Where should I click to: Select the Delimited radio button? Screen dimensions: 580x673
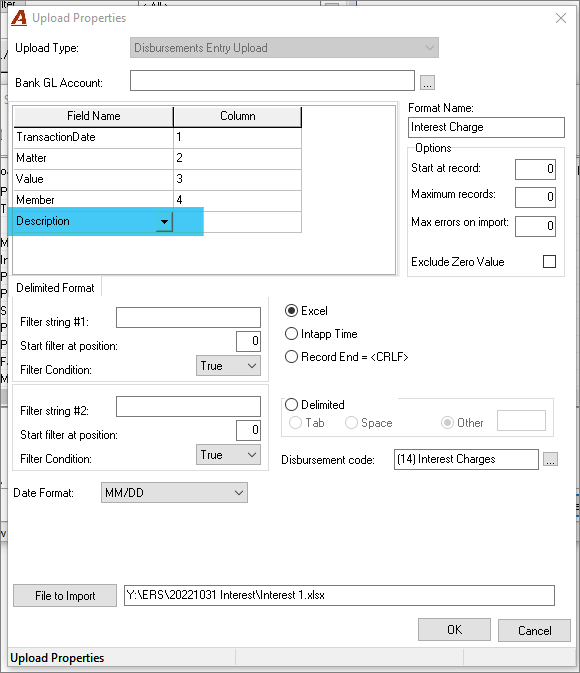(292, 404)
